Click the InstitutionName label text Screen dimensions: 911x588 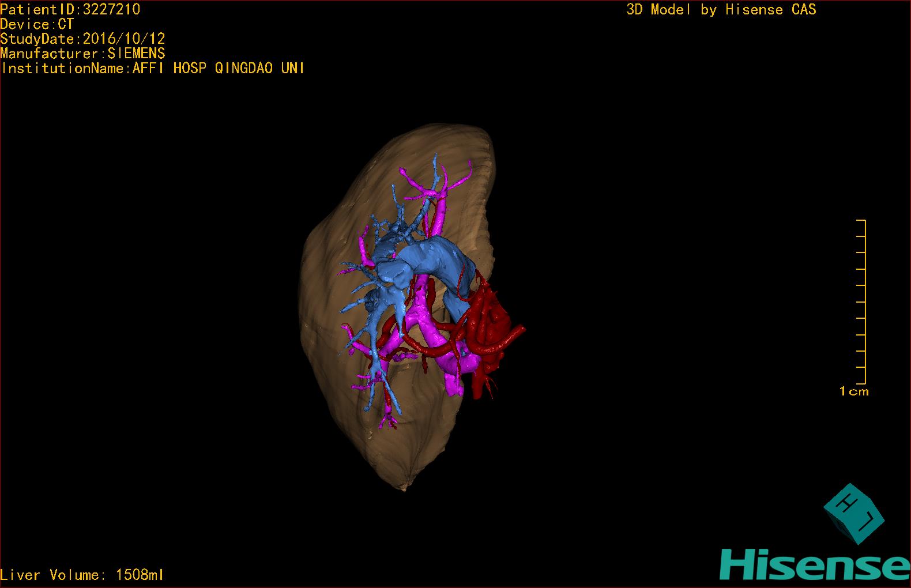click(x=152, y=69)
